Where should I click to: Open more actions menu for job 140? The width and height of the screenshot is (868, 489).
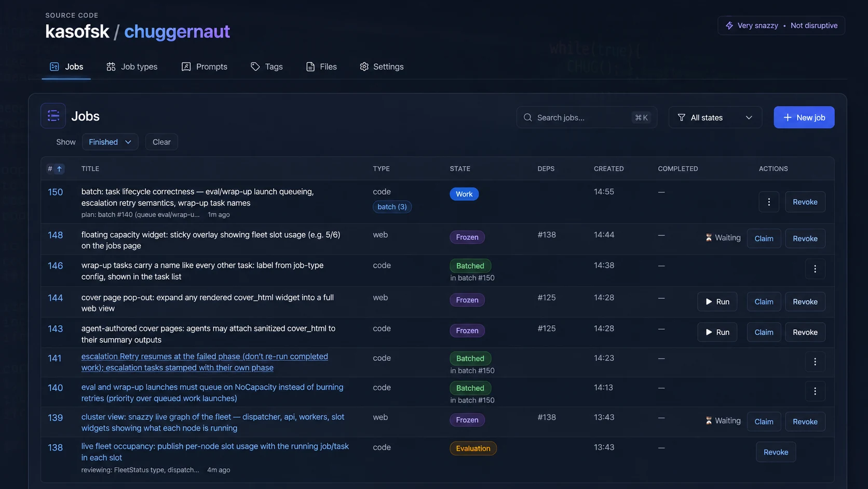pyautogui.click(x=815, y=391)
